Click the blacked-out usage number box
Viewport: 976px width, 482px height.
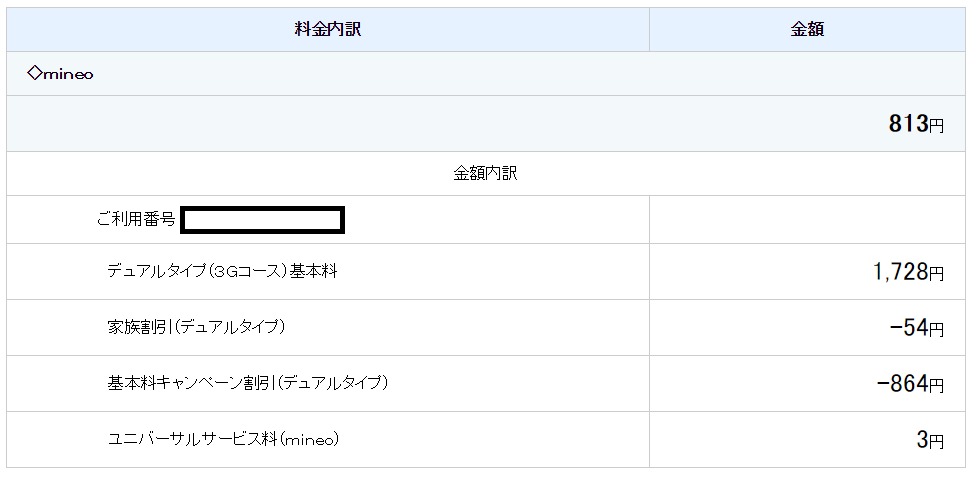click(262, 219)
